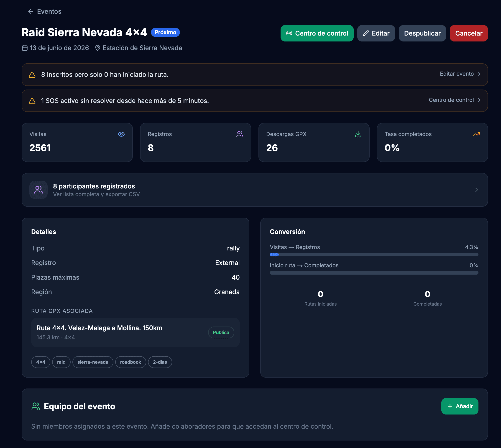Image resolution: width=501 pixels, height=448 pixels.
Task: Click the Publica badge on the route
Action: click(221, 332)
